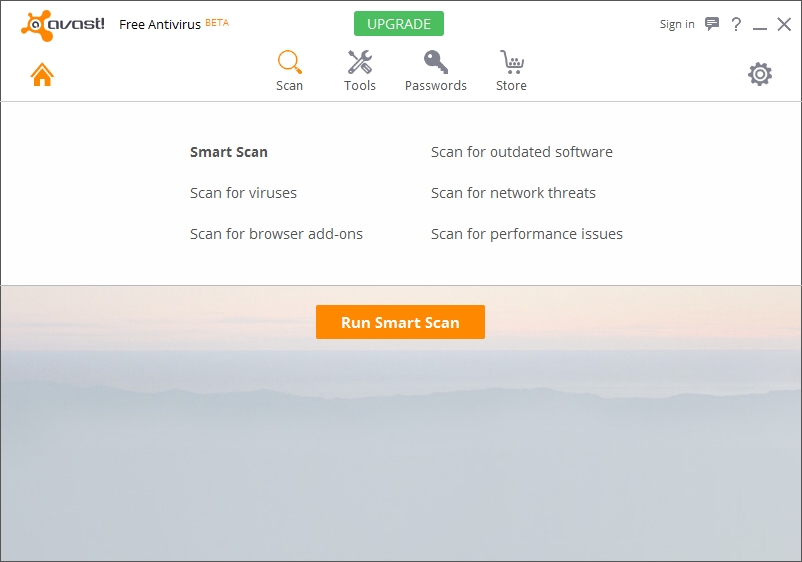Viewport: 802px width, 562px height.
Task: Open the Store shopping cart icon
Action: pyautogui.click(x=511, y=63)
